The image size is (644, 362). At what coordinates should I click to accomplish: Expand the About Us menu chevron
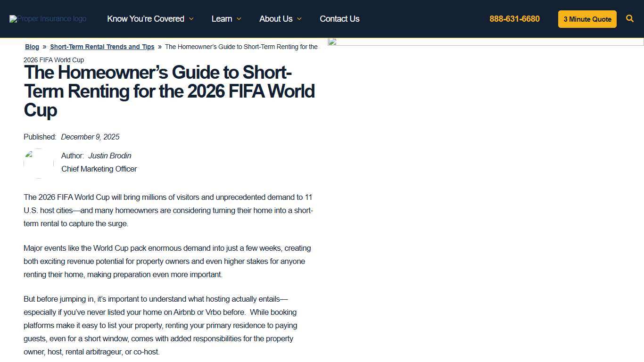[x=300, y=19]
